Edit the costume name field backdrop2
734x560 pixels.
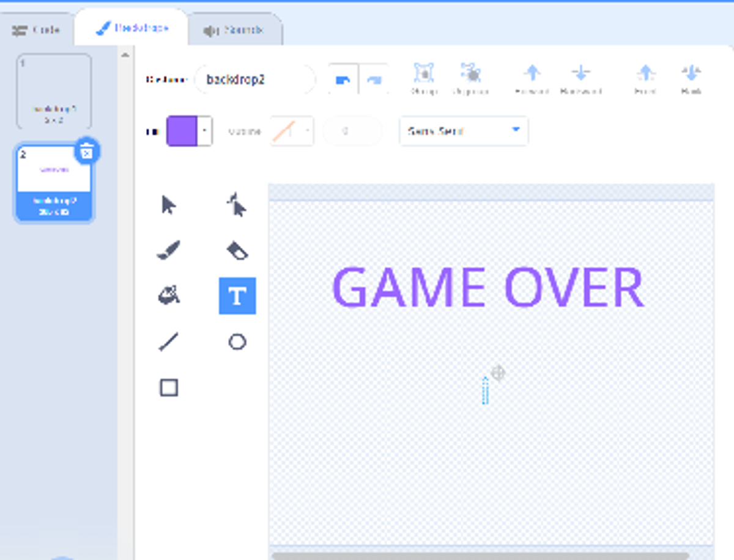(x=254, y=79)
